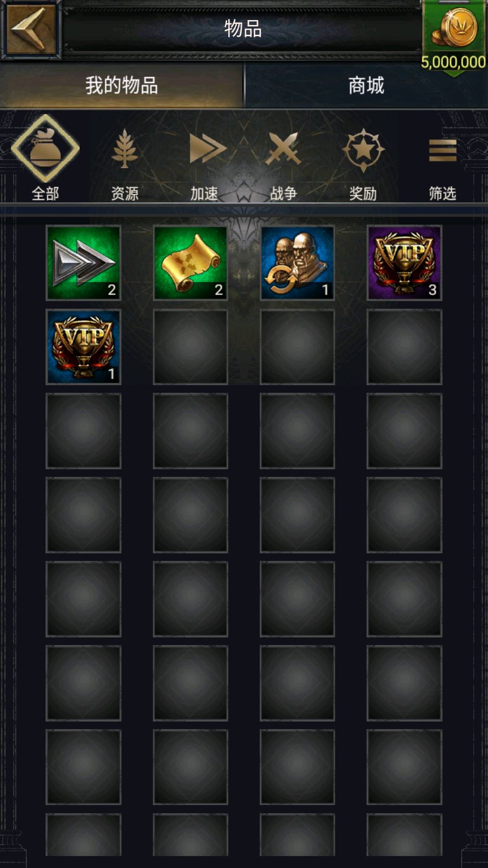Filter items by 战争 war
This screenshot has width=488, height=868.
coord(284,163)
